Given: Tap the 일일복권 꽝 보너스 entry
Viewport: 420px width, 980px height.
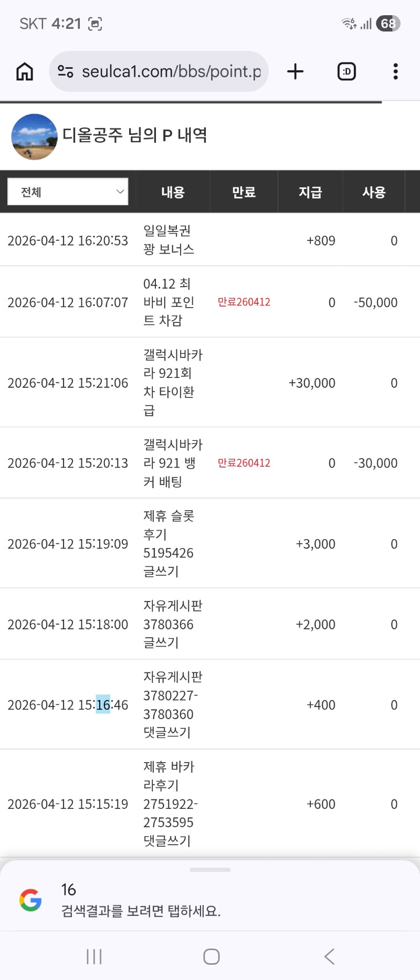Looking at the screenshot, I should [x=169, y=240].
